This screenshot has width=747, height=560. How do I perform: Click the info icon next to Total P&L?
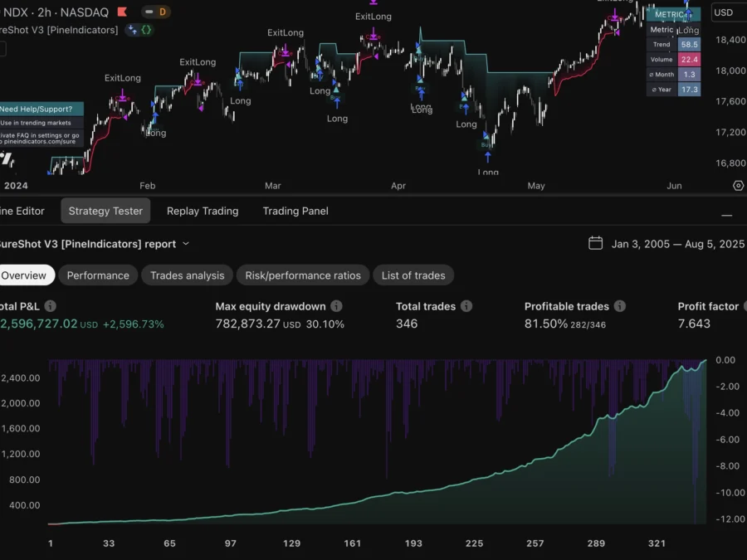50,306
